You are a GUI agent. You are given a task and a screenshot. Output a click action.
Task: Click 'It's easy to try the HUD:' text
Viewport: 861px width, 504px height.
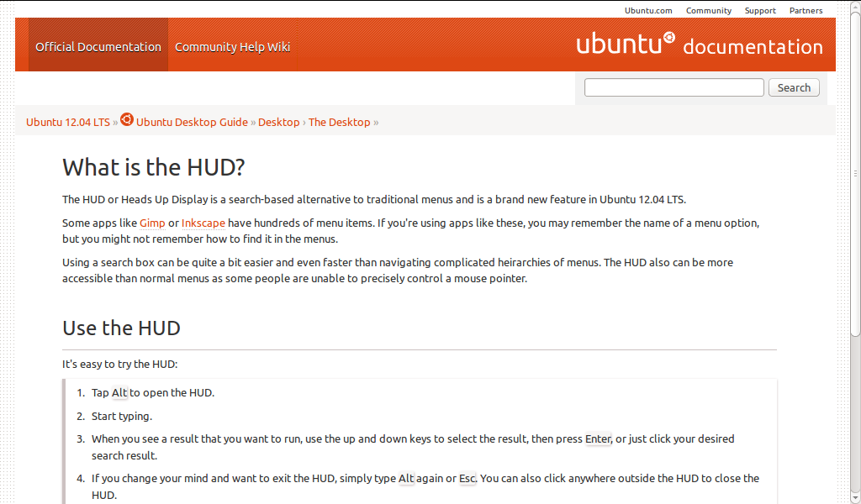click(x=119, y=365)
